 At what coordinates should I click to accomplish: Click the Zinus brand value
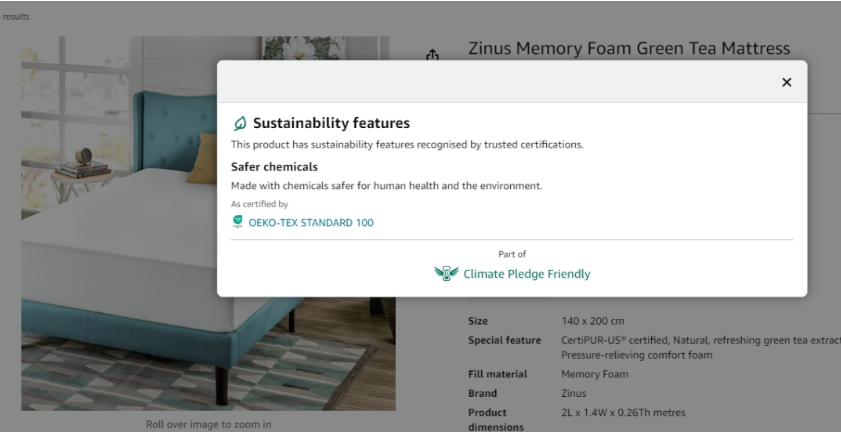[574, 393]
